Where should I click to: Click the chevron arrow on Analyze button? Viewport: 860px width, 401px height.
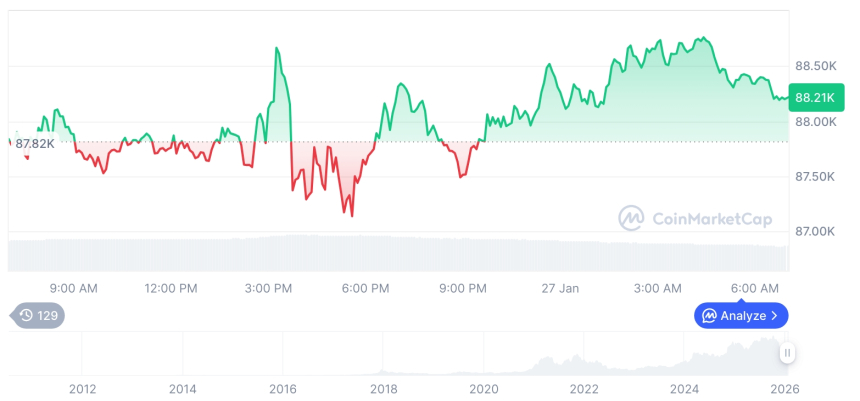point(775,316)
